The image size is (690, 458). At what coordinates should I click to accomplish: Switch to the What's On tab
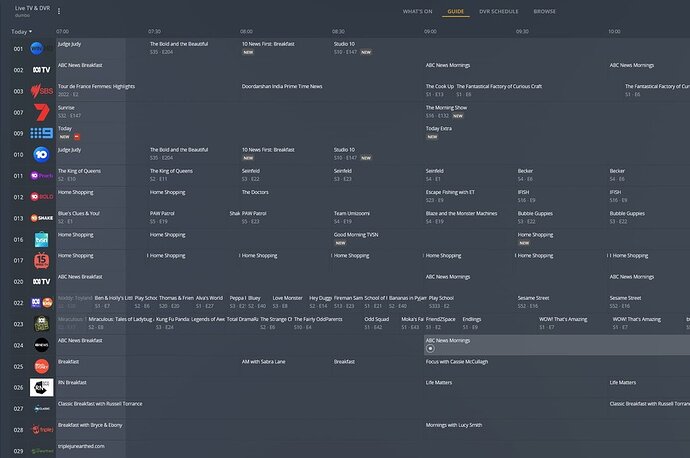coord(417,11)
